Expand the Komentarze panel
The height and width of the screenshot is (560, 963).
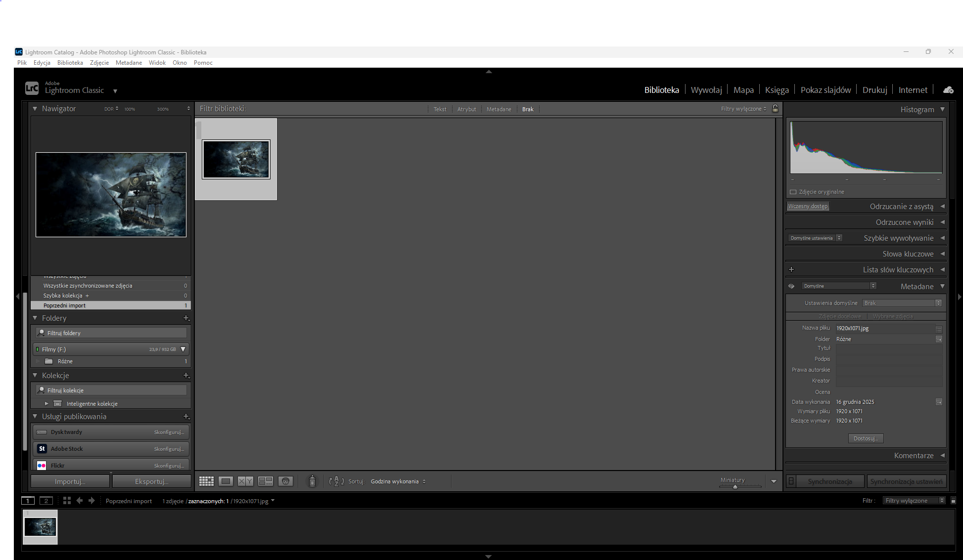(x=942, y=456)
